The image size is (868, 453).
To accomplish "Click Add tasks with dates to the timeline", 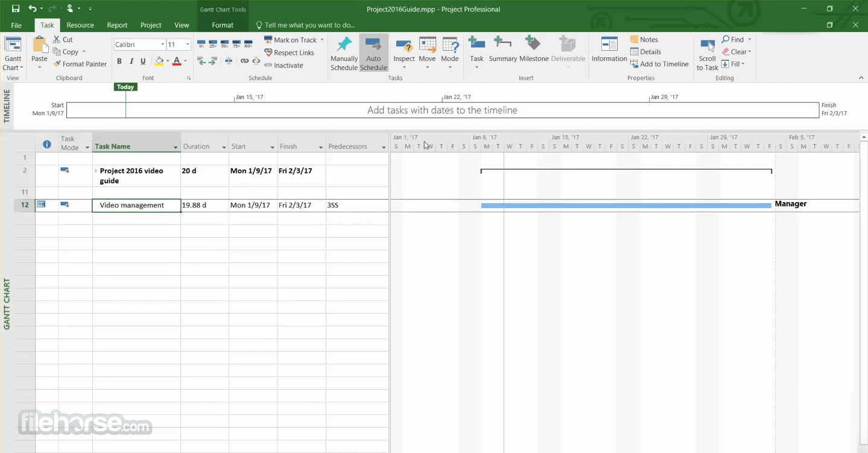I will click(x=442, y=110).
